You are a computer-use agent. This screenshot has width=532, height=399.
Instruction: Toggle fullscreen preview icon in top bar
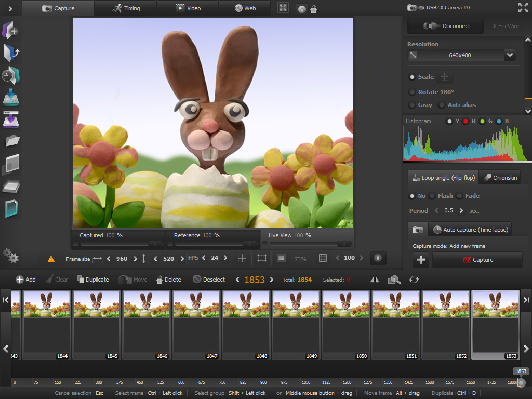[283, 8]
